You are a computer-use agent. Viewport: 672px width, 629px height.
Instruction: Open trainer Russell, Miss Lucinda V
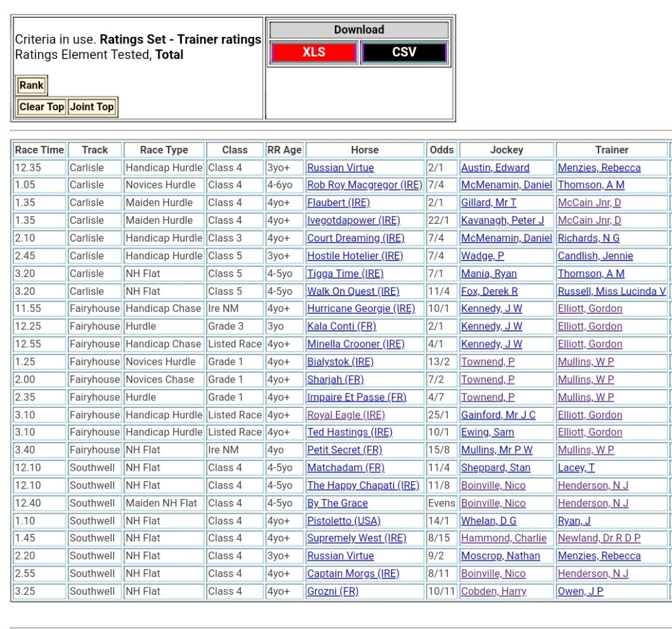612,292
